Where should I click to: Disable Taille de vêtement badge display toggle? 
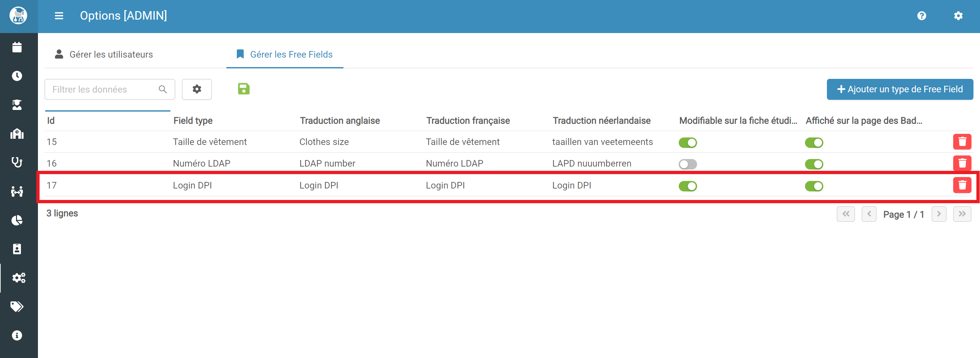tap(814, 143)
